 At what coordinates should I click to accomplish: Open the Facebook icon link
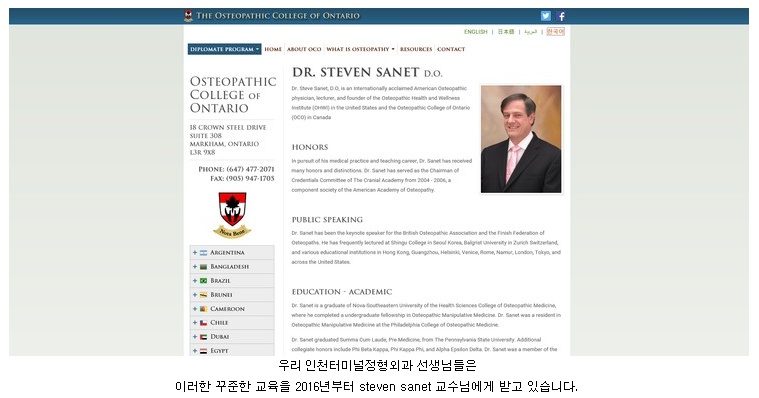click(x=561, y=16)
